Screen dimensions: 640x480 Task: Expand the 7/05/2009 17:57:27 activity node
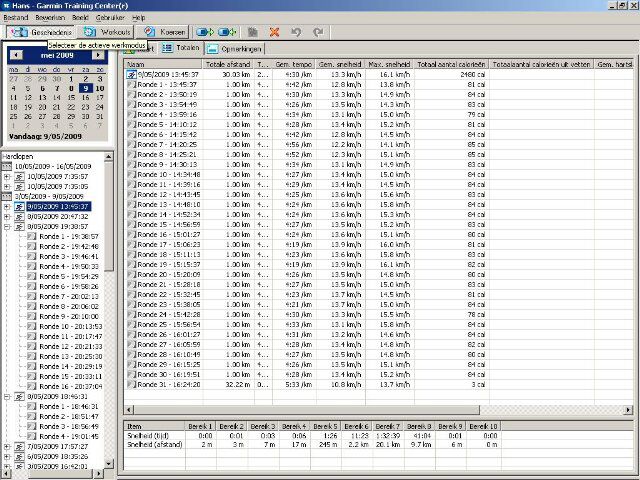click(7, 446)
